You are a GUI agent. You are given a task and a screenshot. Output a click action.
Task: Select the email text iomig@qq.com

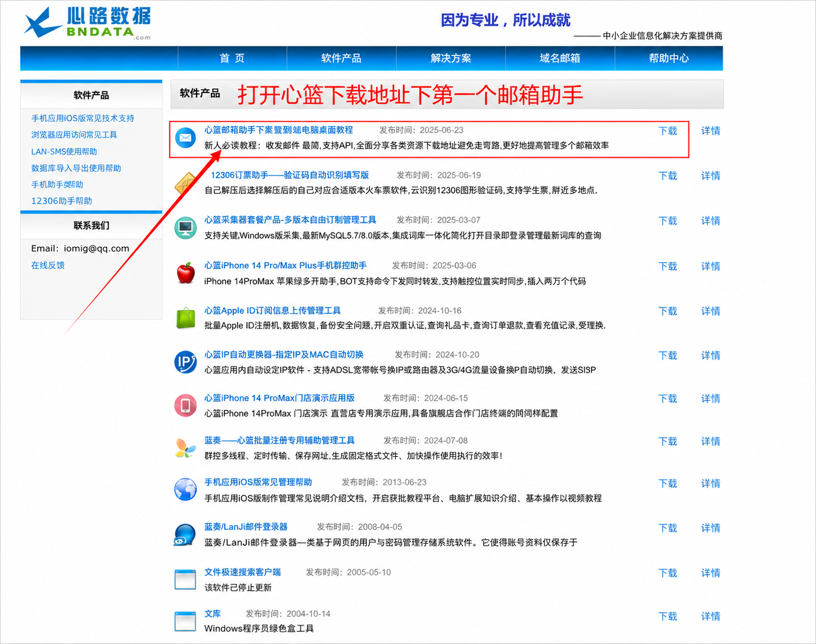pos(97,249)
